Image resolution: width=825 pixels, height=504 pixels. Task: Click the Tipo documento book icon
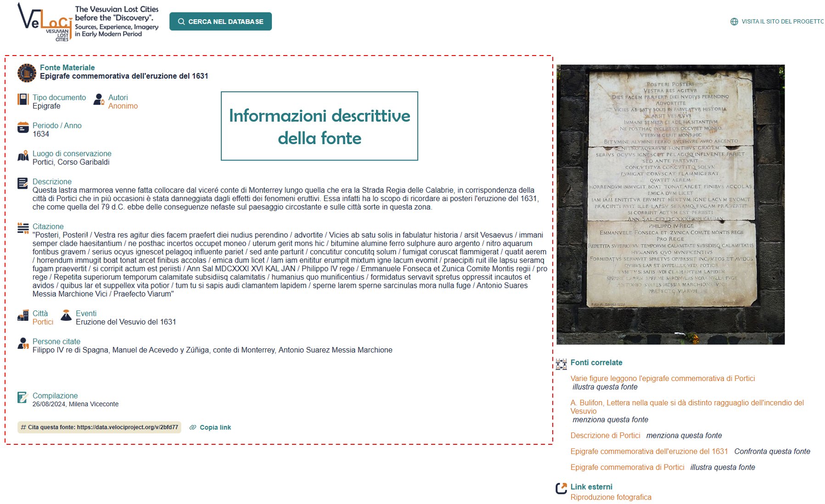click(23, 99)
